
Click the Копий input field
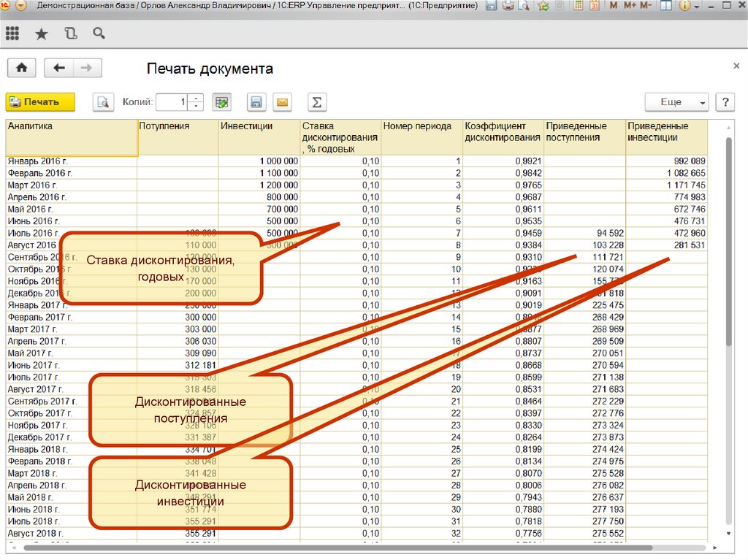click(x=172, y=102)
